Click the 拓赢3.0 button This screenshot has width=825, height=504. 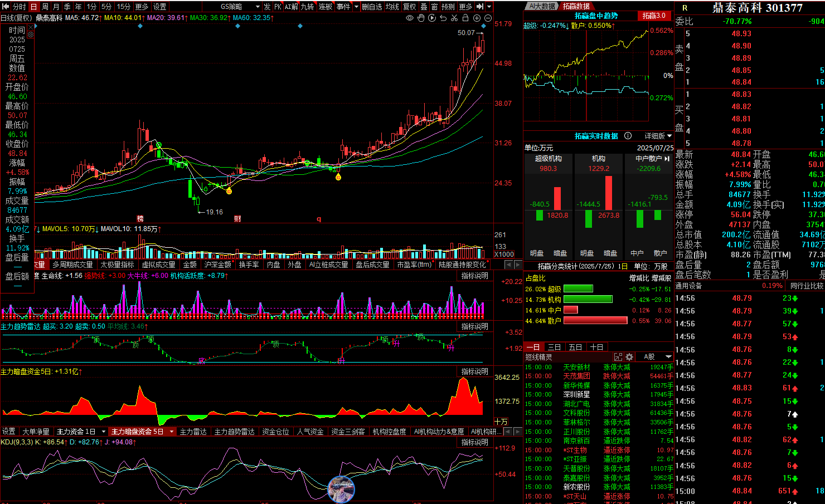(x=654, y=16)
